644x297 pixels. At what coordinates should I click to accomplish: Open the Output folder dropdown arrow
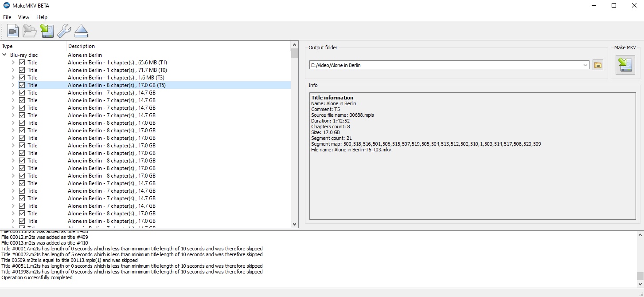585,65
